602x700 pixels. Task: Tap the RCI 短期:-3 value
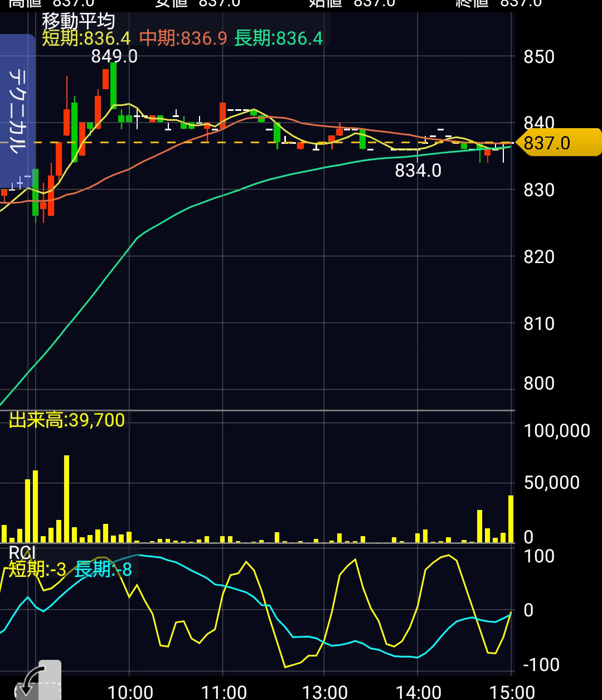tap(37, 569)
